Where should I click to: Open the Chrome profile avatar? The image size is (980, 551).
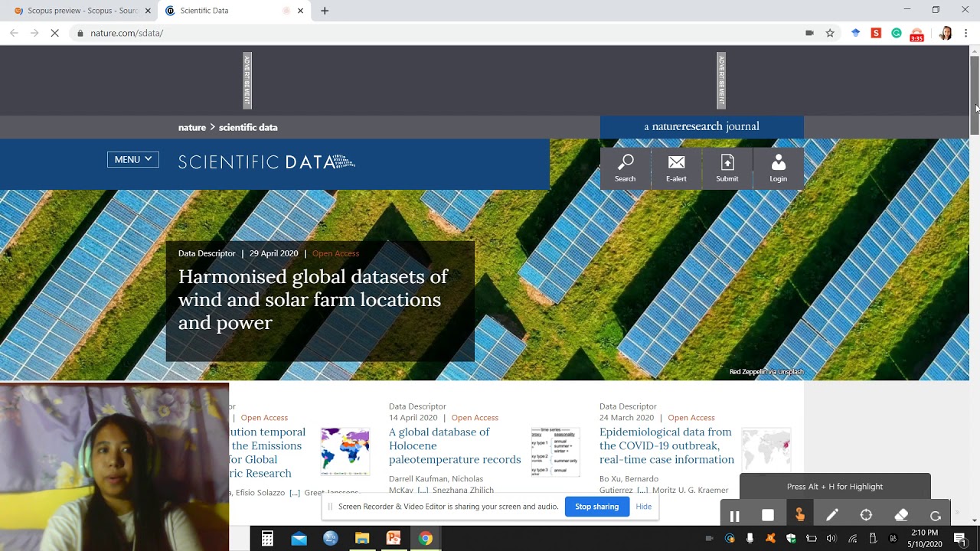tap(946, 33)
